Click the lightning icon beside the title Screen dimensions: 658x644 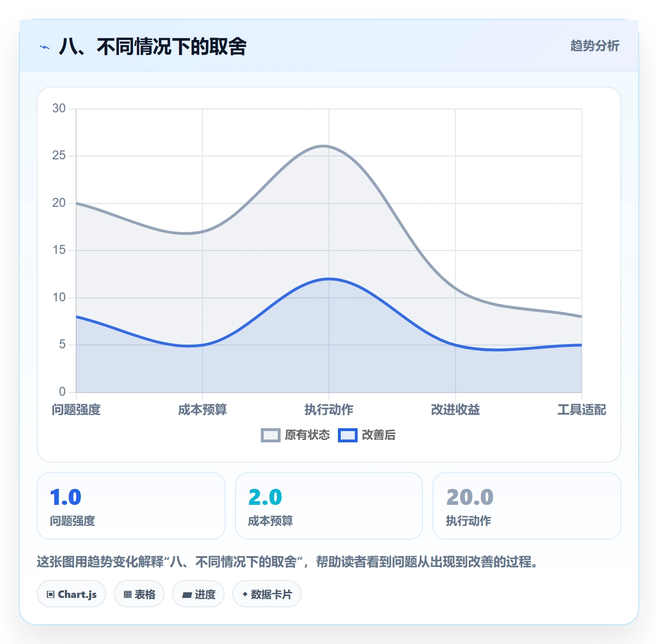pyautogui.click(x=45, y=47)
